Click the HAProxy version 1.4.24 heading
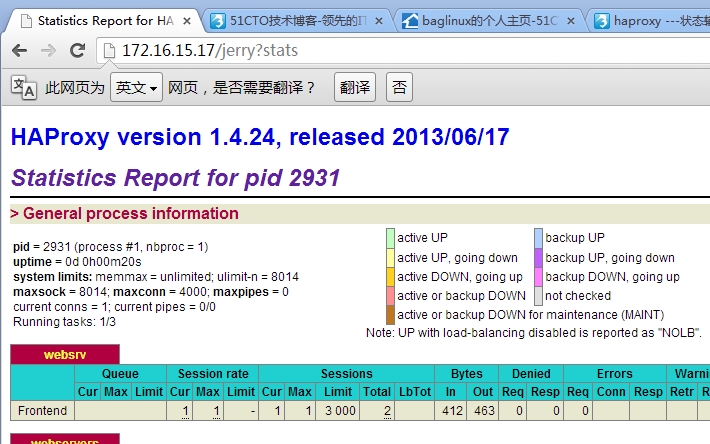710x444 pixels. 260,137
